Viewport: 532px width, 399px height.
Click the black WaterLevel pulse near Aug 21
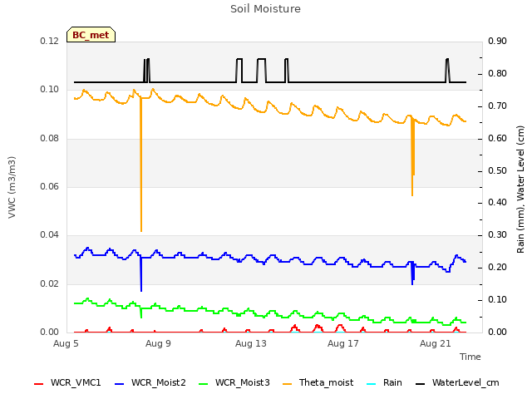(x=447, y=70)
